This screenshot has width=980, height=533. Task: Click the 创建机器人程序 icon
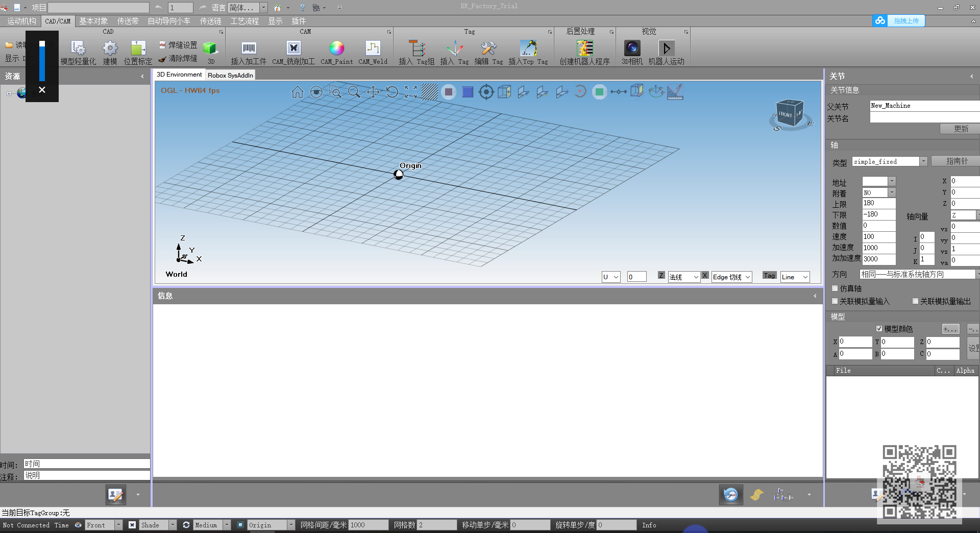coord(584,49)
